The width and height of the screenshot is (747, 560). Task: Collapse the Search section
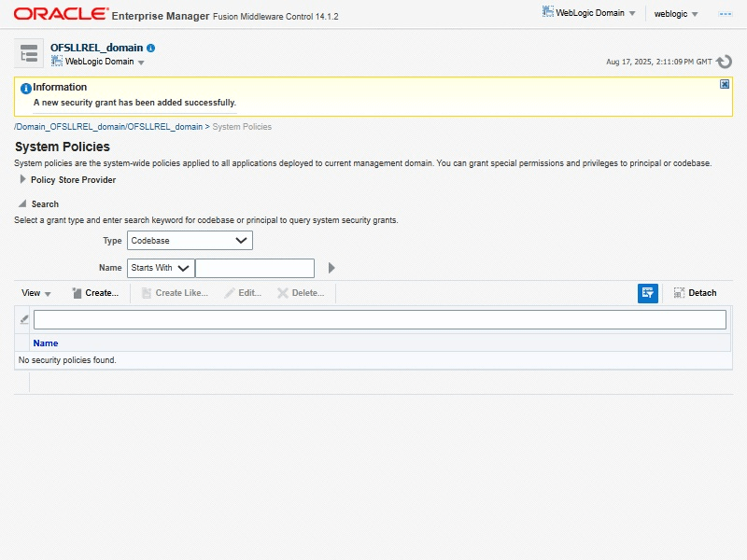(x=22, y=203)
